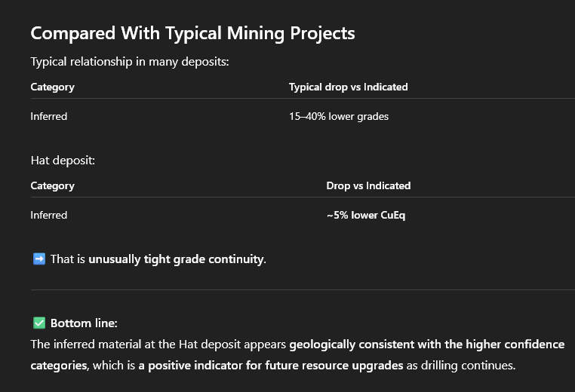Click the 'Hat deposit:' label

63,160
